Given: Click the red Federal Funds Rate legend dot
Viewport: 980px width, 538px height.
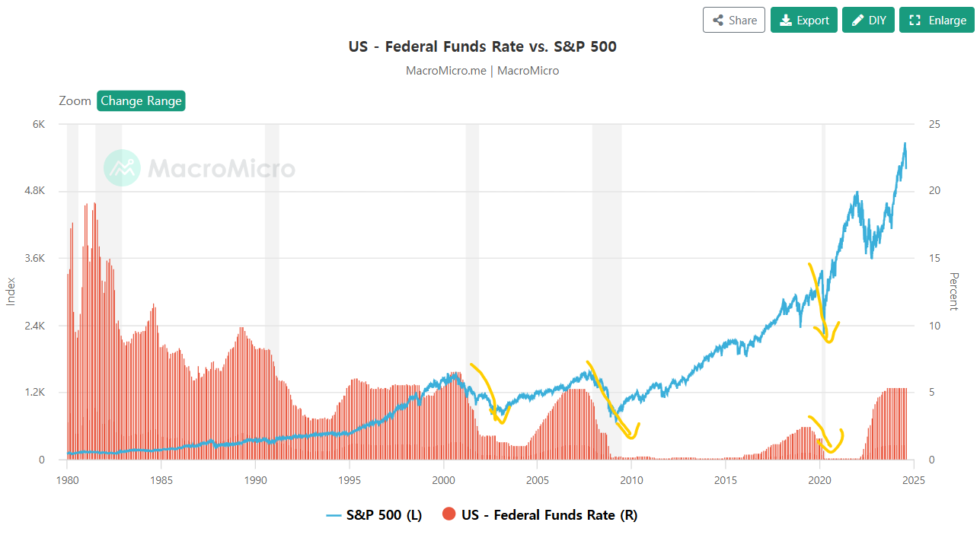Looking at the screenshot, I should (x=449, y=515).
